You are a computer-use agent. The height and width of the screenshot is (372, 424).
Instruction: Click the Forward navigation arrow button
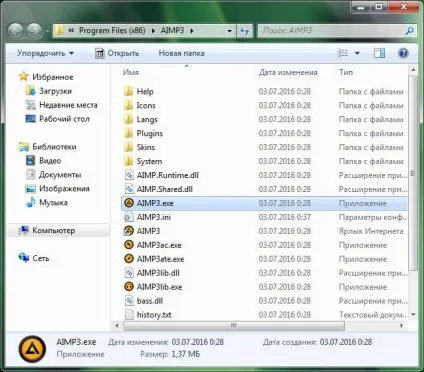pos(34,31)
